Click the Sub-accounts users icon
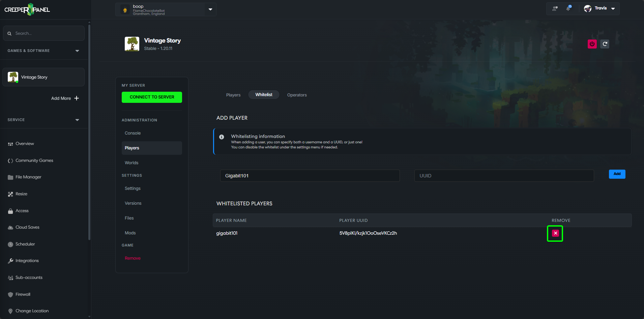644x319 pixels. coord(10,278)
